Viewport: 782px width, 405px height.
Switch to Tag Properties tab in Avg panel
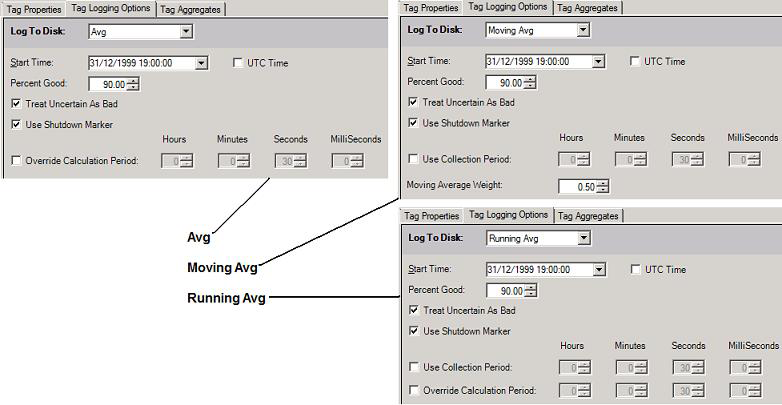pyautogui.click(x=32, y=9)
